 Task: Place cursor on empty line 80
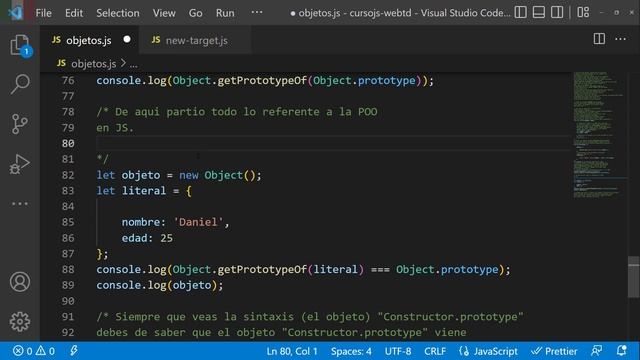(x=333, y=143)
